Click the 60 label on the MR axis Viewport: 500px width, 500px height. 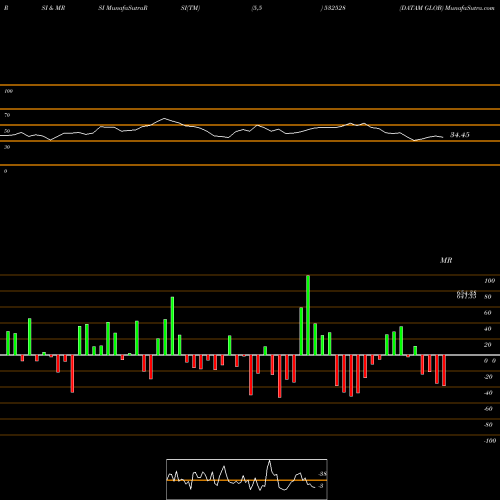(x=488, y=313)
